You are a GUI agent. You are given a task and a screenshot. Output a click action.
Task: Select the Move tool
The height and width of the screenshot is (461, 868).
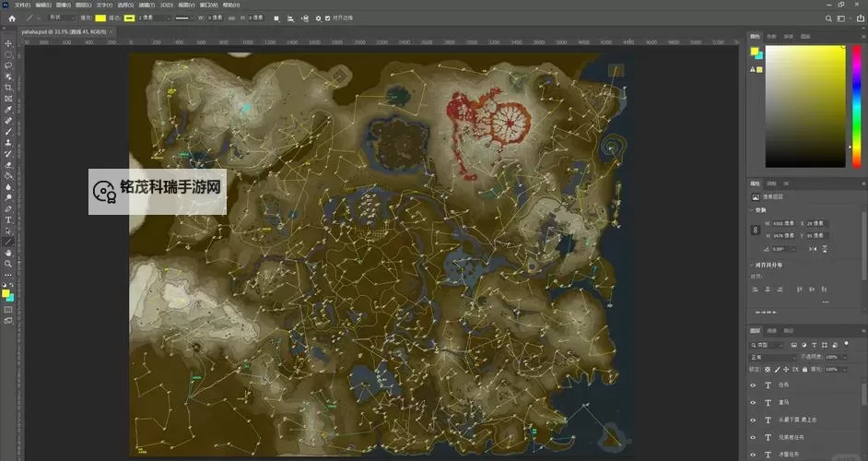pos(8,43)
